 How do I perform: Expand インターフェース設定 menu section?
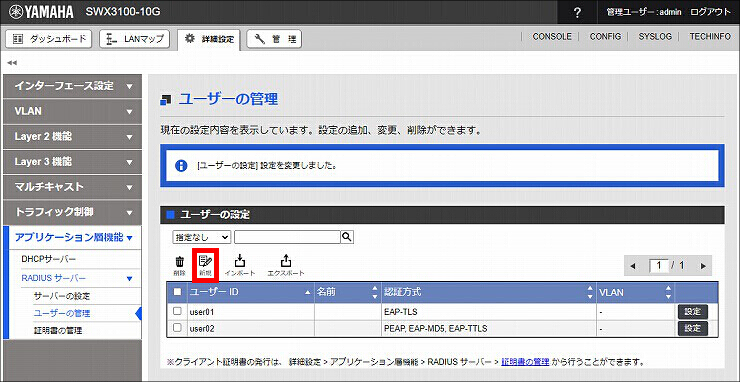(x=72, y=86)
